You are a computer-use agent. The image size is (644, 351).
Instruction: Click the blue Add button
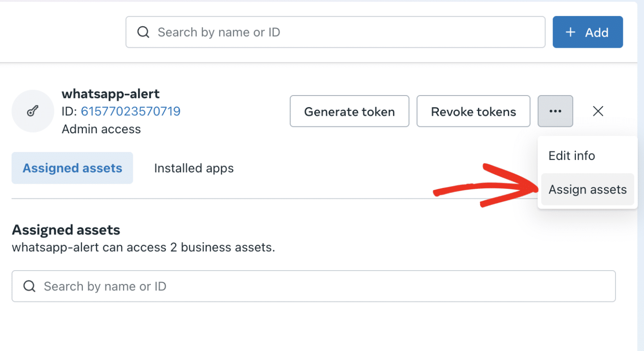(587, 32)
